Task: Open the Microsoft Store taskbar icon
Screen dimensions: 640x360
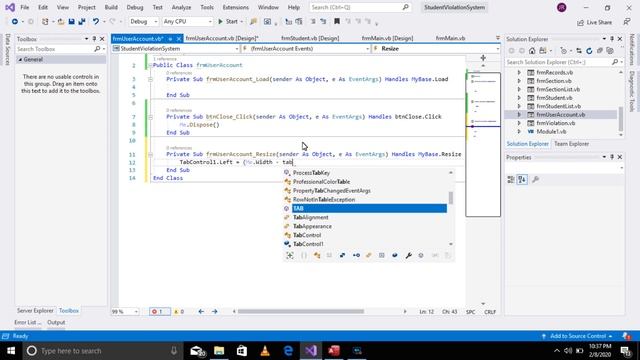Action: 242,351
